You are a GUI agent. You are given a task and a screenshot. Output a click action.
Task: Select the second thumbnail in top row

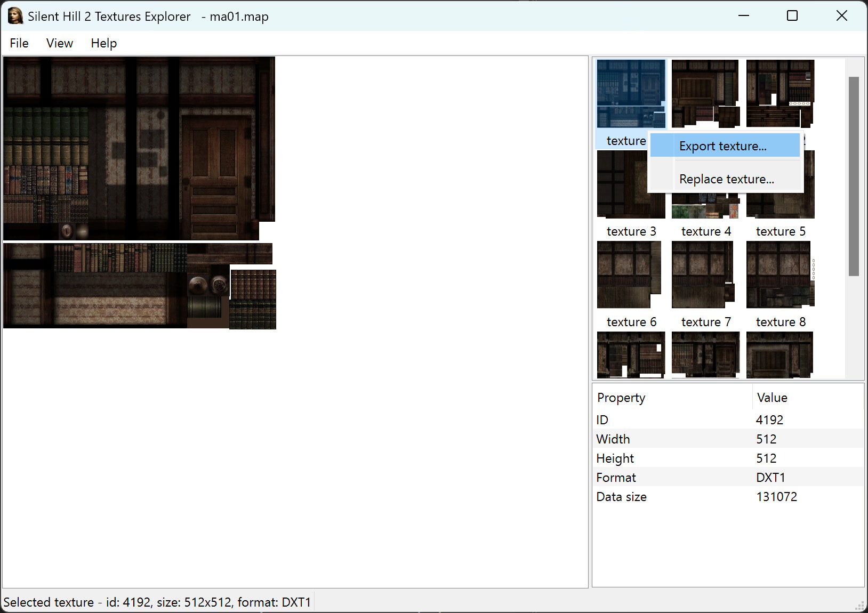click(x=706, y=94)
